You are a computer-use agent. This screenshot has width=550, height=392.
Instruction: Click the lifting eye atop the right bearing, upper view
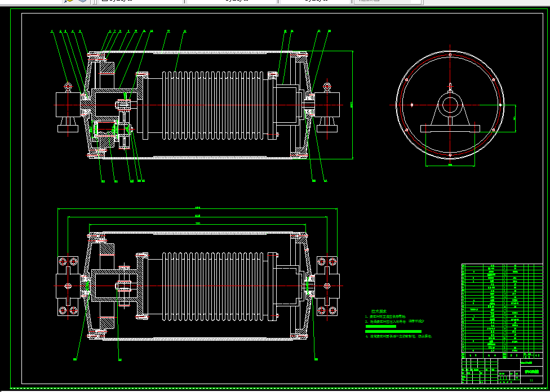coord(327,87)
